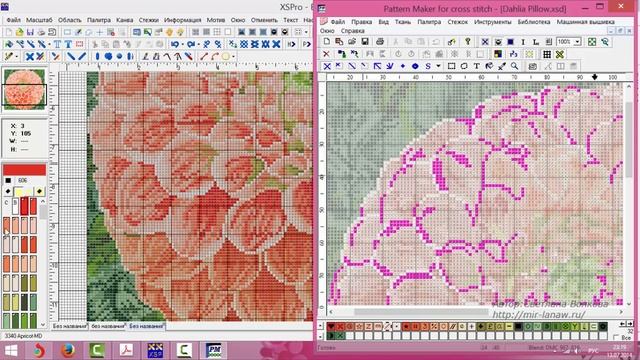Select the S special stitch tool
The height and width of the screenshot is (360, 640).
428,66
